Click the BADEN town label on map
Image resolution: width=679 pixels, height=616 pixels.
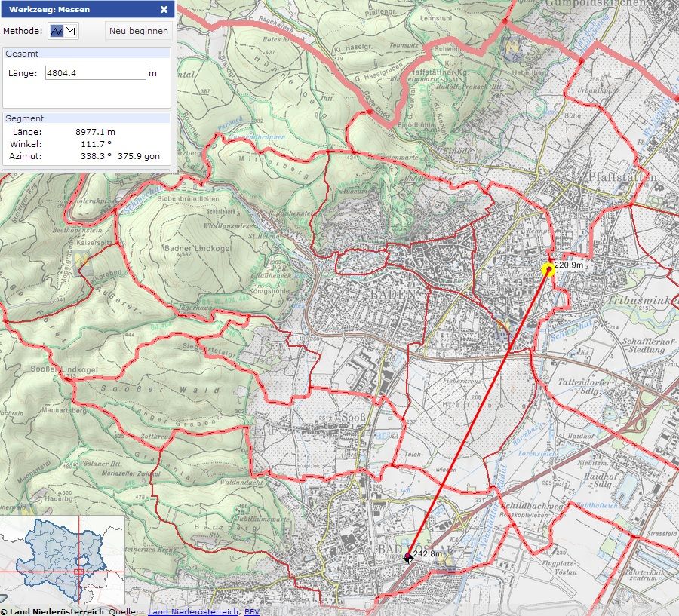(393, 293)
